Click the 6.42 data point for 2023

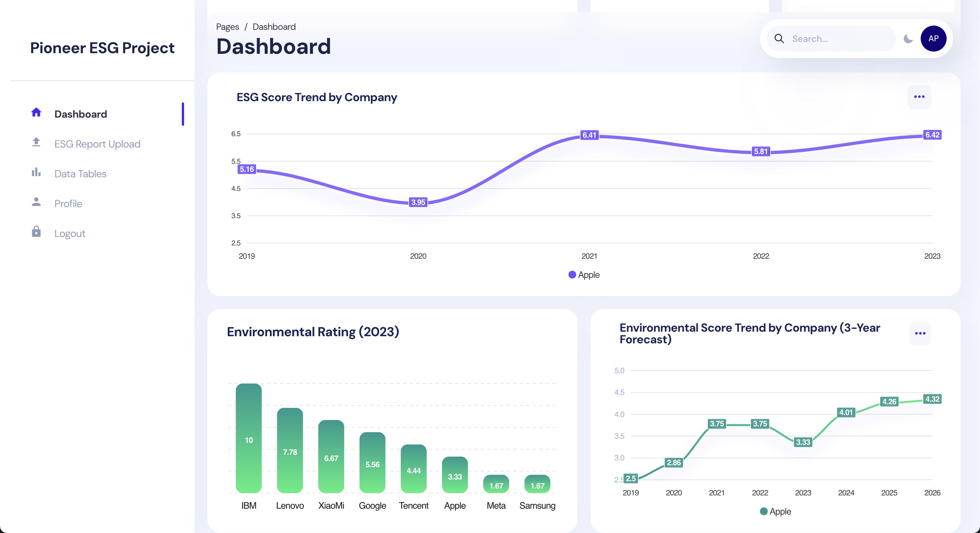click(x=932, y=135)
